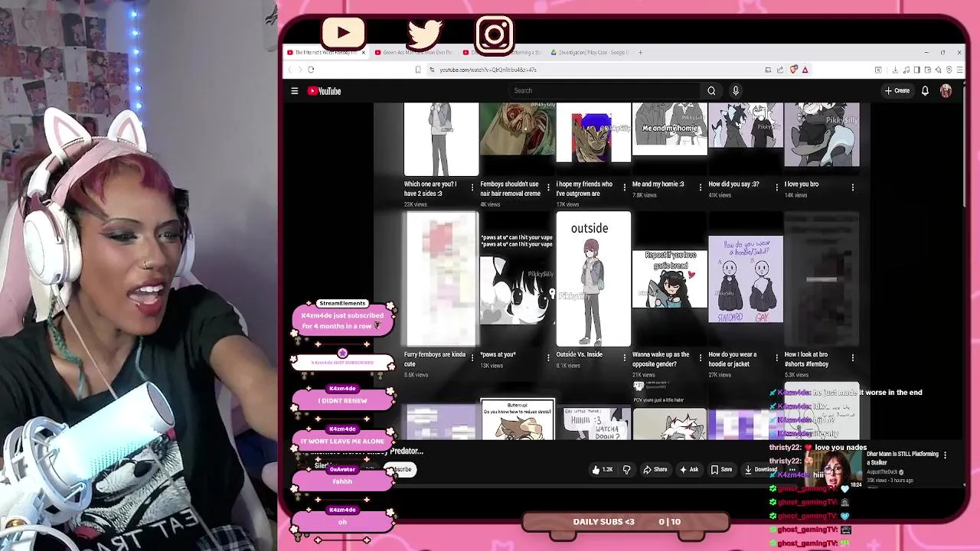The height and width of the screenshot is (551, 980).
Task: Open options menu for Dhar Mann video
Action: point(945,455)
